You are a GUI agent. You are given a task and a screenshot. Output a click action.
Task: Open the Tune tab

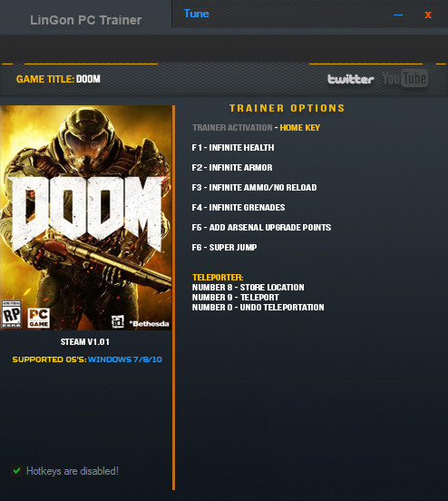[197, 14]
